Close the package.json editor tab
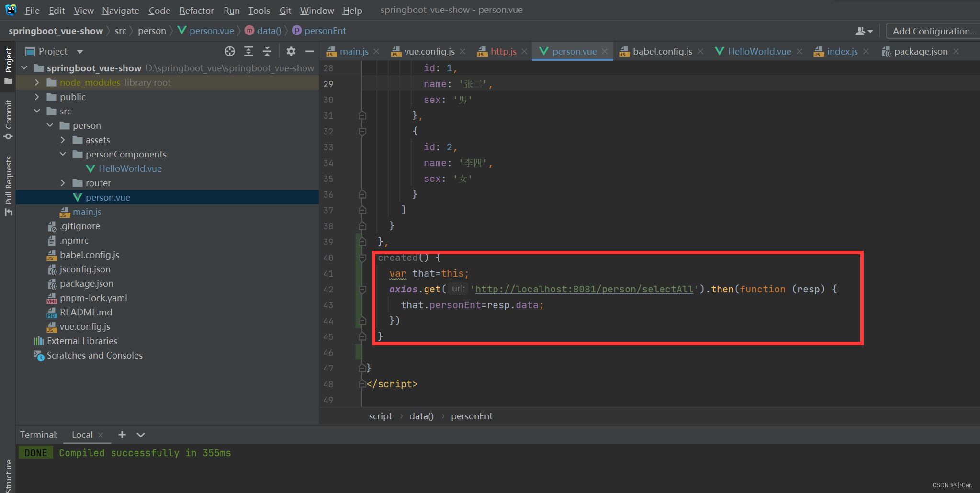Image resolution: width=980 pixels, height=493 pixels. pos(956,51)
